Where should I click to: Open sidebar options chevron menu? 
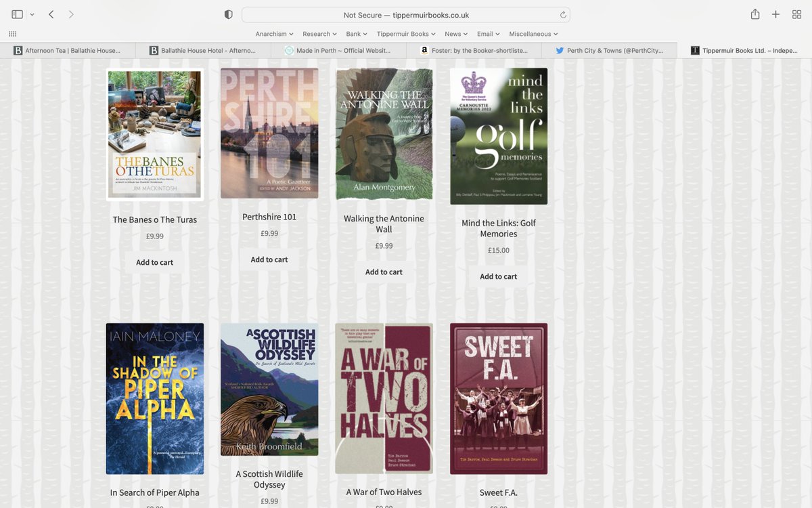pyautogui.click(x=32, y=15)
